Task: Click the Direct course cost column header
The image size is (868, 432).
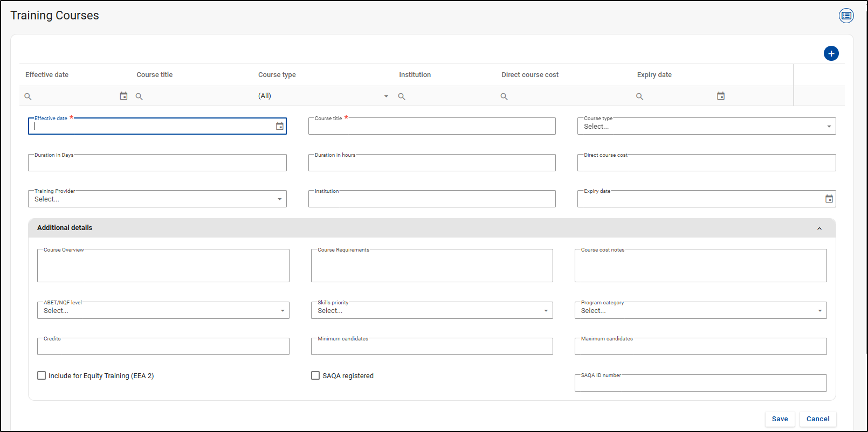Action: pos(529,75)
